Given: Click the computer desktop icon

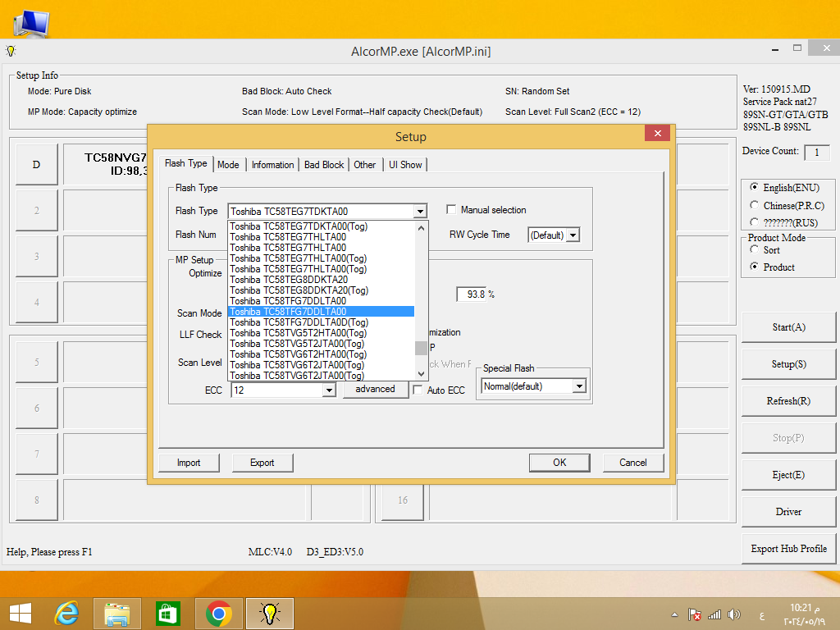Looking at the screenshot, I should coord(31,24).
